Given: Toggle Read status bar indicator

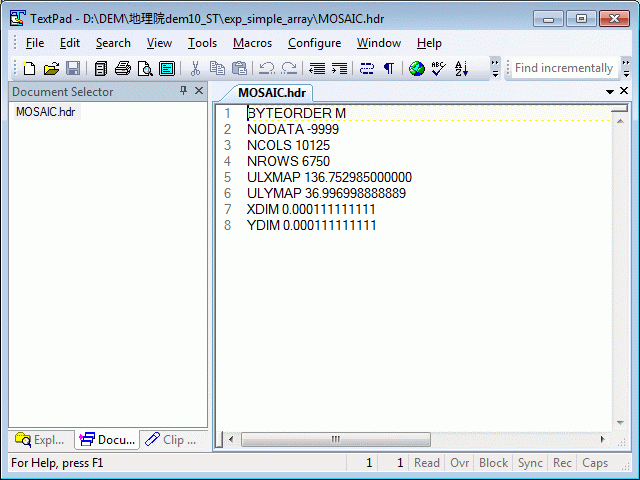Looking at the screenshot, I should tap(427, 463).
